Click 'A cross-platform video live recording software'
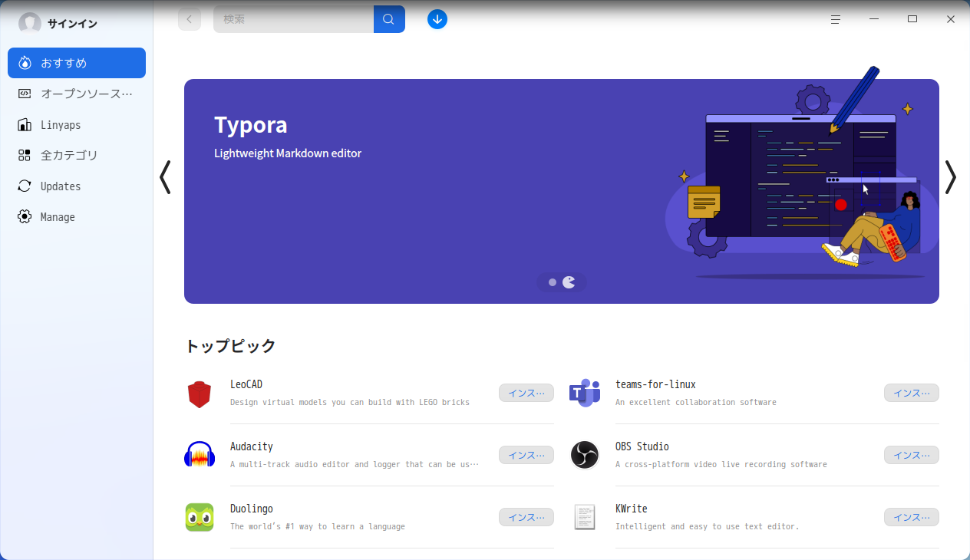The height and width of the screenshot is (560, 970). click(x=721, y=464)
